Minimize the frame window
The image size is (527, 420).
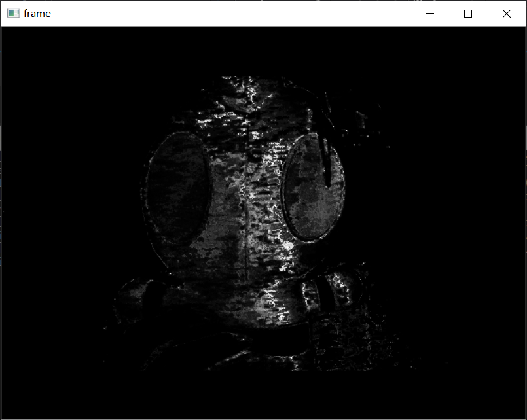coord(430,14)
